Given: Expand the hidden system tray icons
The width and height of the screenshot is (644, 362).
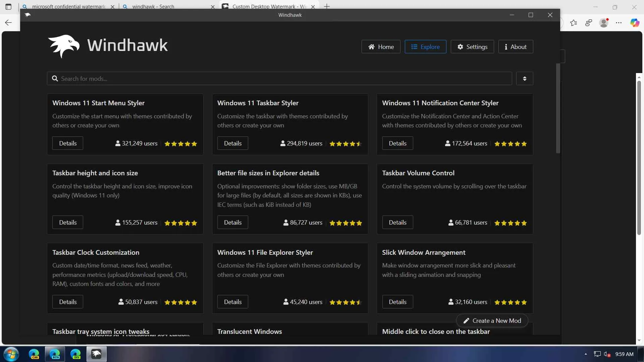Looking at the screenshot, I should tap(586, 354).
